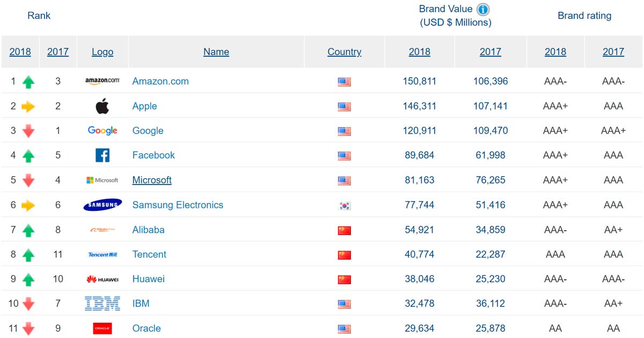Open the Alibaba brand link
This screenshot has height=338, width=644.
click(x=149, y=230)
